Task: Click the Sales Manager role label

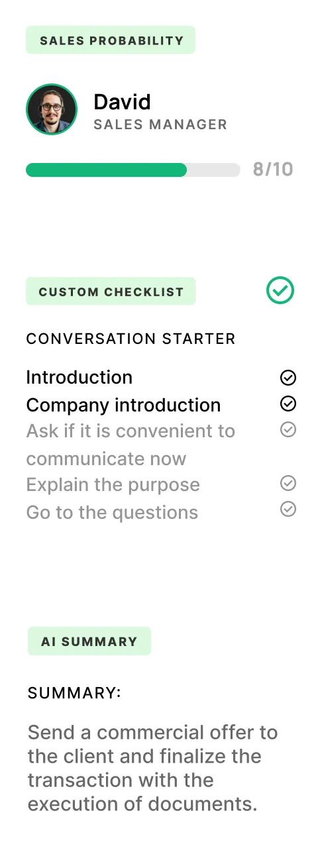Action: (160, 125)
